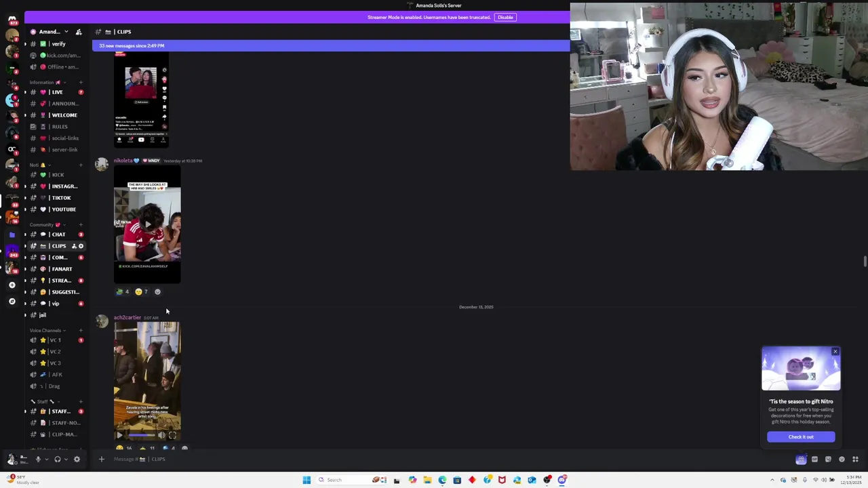Open User Settings gear
Screen dimensions: 868x488
pyautogui.click(x=77, y=460)
